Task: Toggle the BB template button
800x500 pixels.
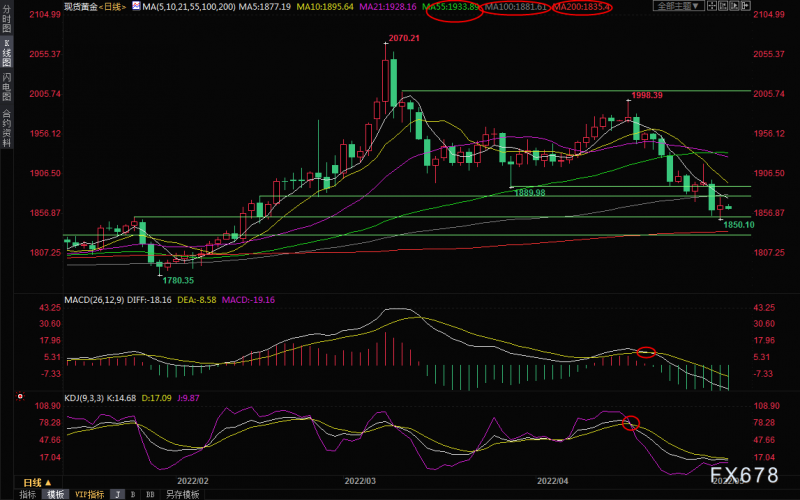Action: pos(150,494)
